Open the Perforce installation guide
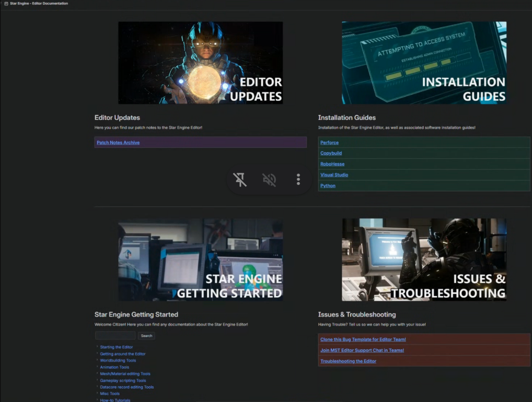The height and width of the screenshot is (402, 532). [329, 142]
